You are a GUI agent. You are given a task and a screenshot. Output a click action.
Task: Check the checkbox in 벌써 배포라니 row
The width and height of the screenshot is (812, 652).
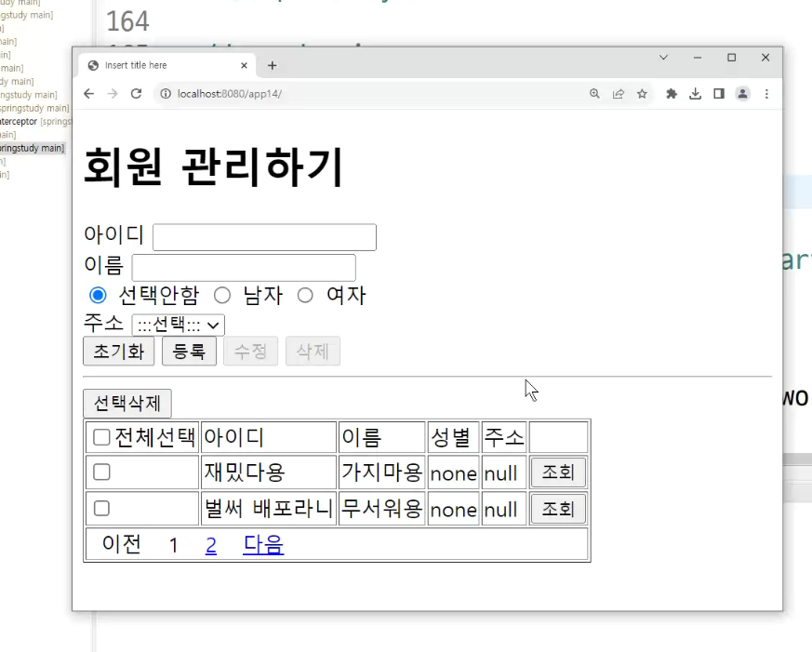(x=101, y=508)
